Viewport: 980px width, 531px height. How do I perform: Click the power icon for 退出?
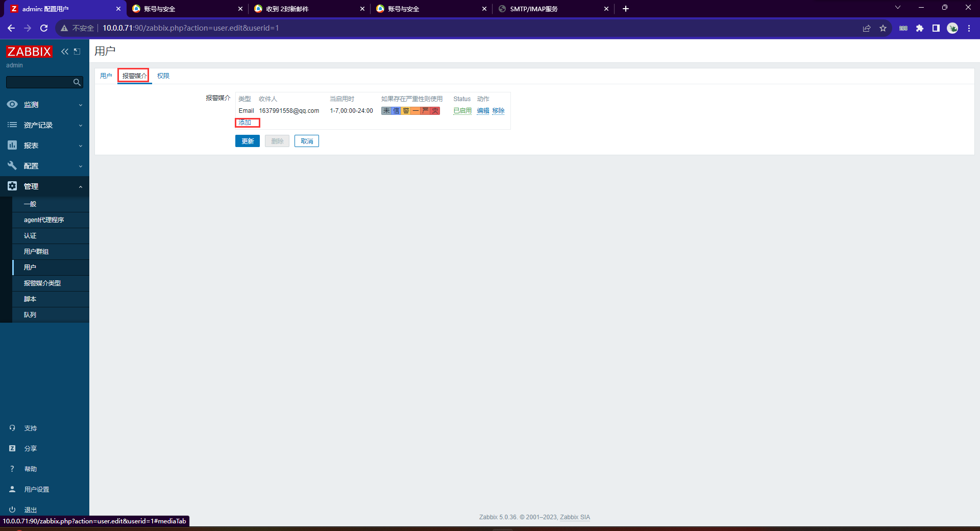tap(12, 510)
